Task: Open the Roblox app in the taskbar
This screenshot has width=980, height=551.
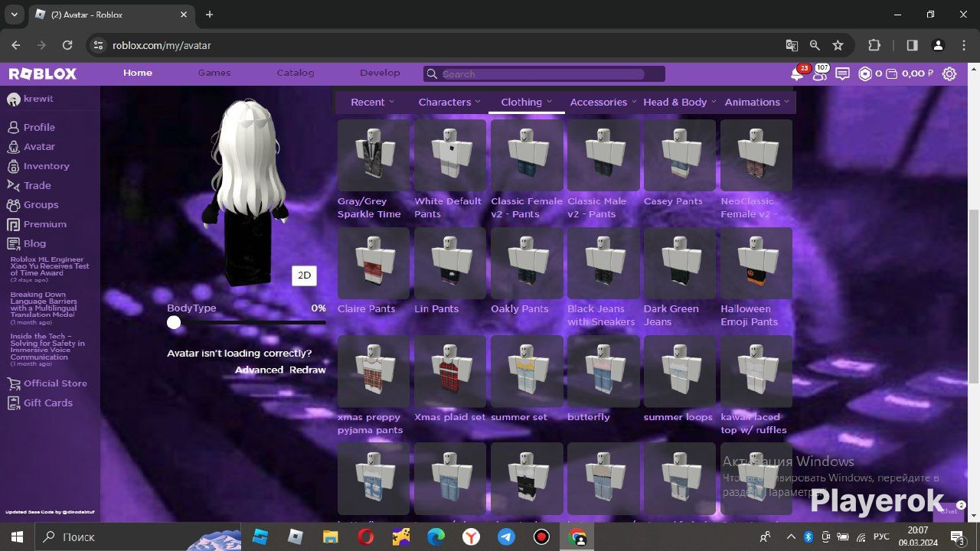Action: pyautogui.click(x=296, y=536)
